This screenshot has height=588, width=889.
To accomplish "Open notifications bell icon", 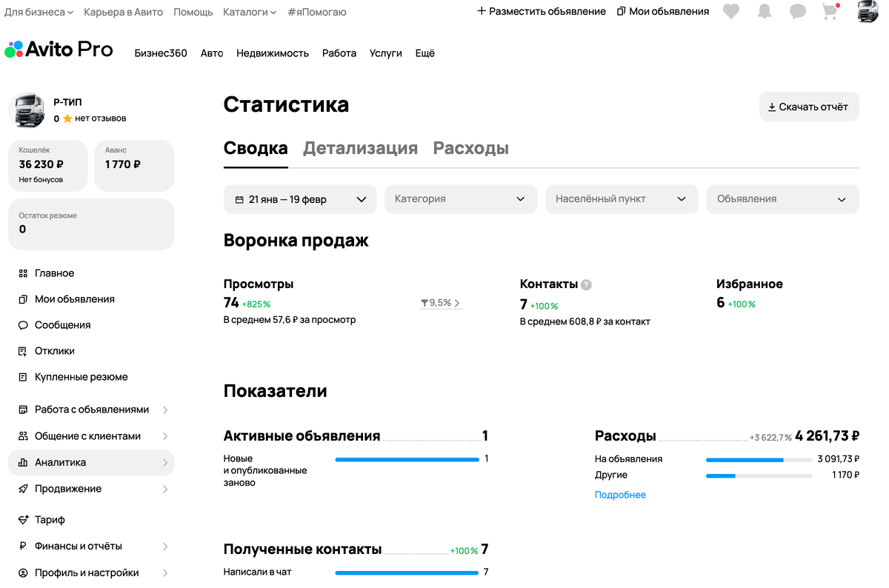I will pos(765,12).
